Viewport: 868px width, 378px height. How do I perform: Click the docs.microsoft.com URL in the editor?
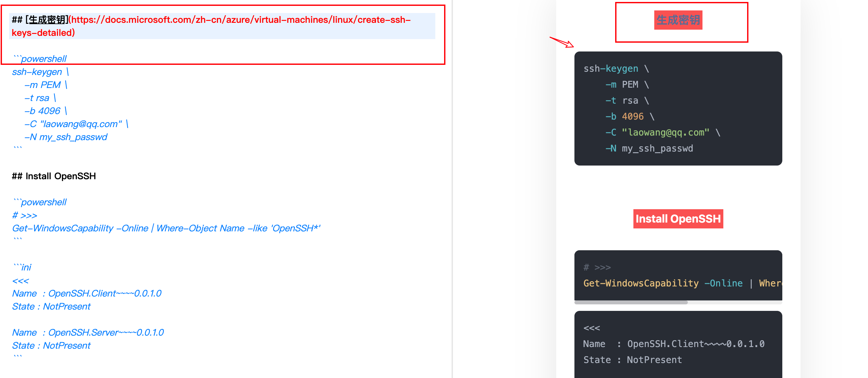pyautogui.click(x=236, y=19)
